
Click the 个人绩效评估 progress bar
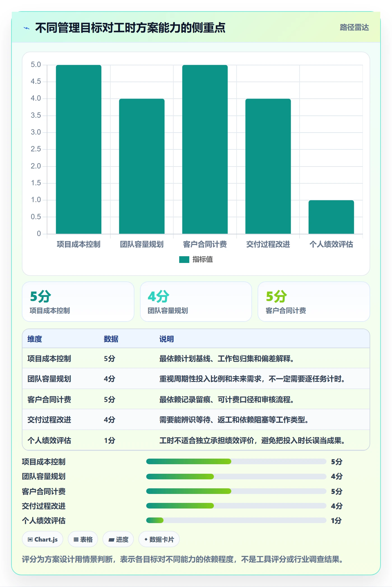pyautogui.click(x=236, y=520)
